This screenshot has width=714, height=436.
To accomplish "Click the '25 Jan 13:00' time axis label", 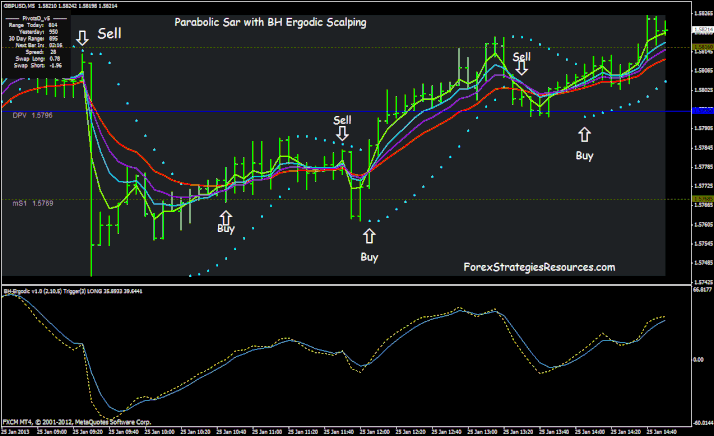I will tap(482, 431).
